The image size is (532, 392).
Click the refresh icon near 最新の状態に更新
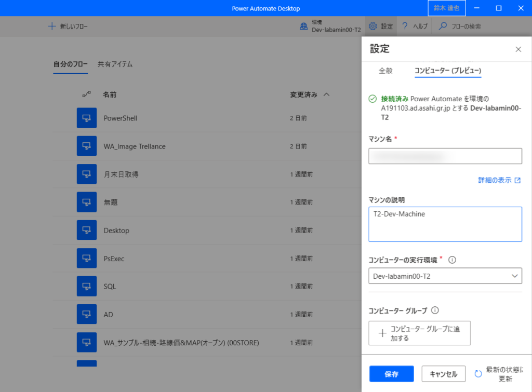click(478, 374)
